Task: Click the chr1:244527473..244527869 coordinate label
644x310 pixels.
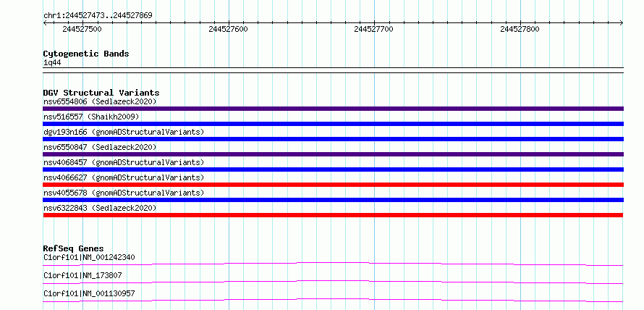Action: pyautogui.click(x=98, y=16)
